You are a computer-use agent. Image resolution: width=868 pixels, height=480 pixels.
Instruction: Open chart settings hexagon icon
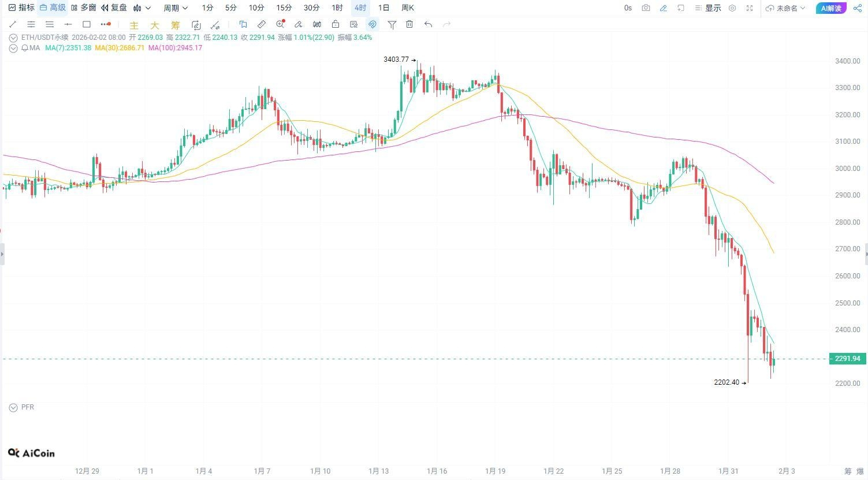732,8
